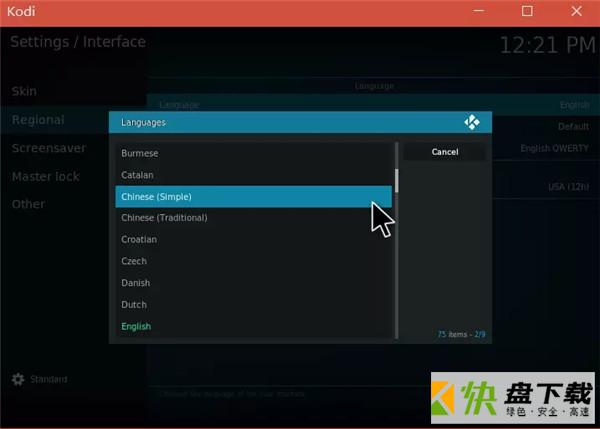The image size is (600, 429).
Task: Click the Standard settings level label
Action: [x=49, y=379]
